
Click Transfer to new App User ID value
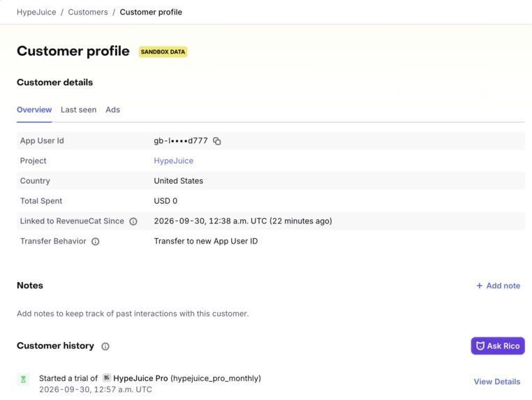pos(206,241)
